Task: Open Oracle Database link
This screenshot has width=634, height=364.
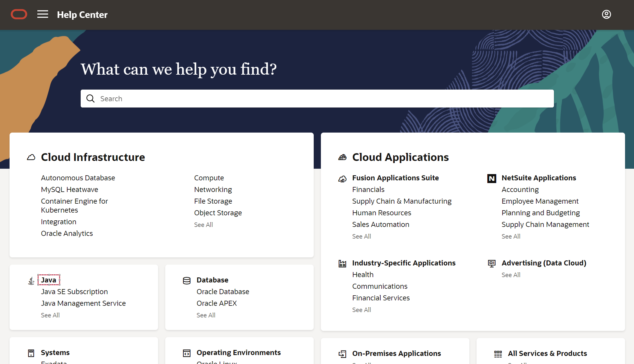Action: 223,292
